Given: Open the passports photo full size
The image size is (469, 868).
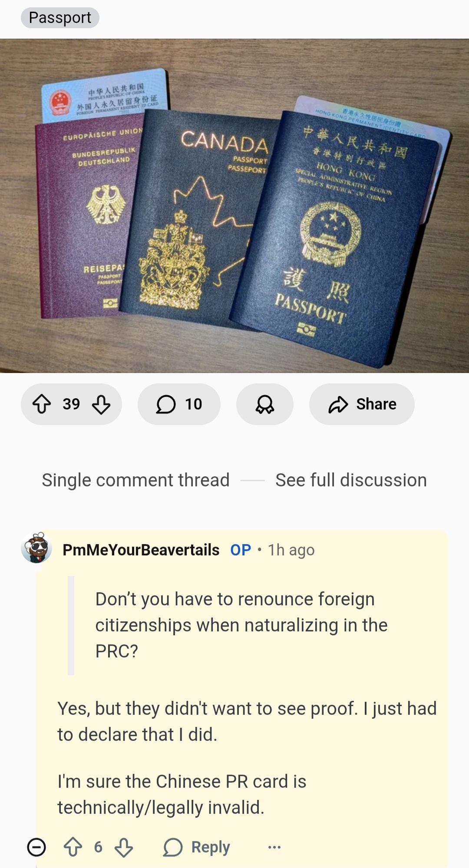Looking at the screenshot, I should [234, 206].
